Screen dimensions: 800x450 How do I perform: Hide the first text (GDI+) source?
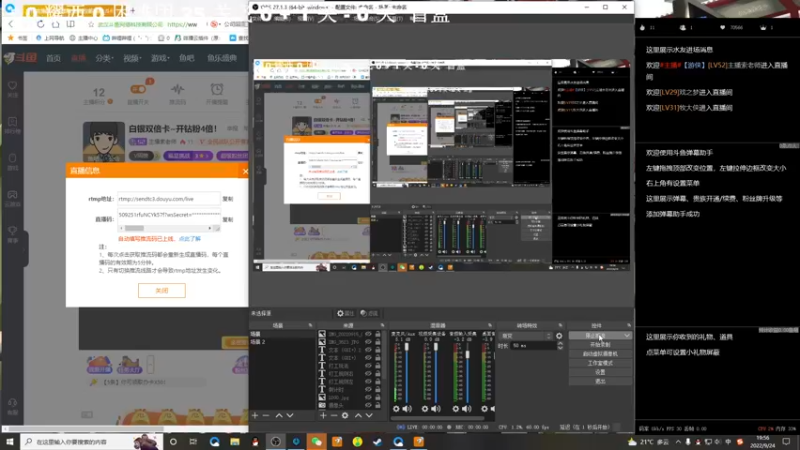(x=368, y=350)
